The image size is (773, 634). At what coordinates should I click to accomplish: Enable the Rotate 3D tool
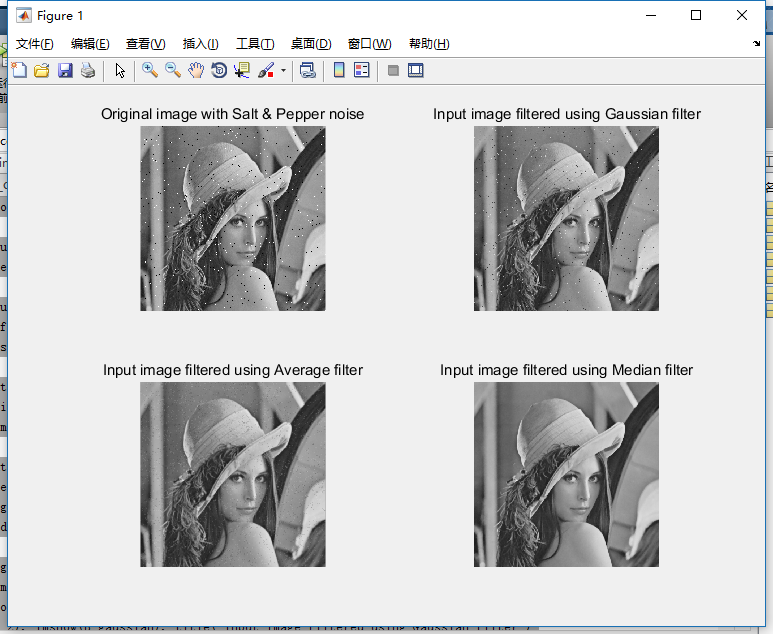coord(219,70)
